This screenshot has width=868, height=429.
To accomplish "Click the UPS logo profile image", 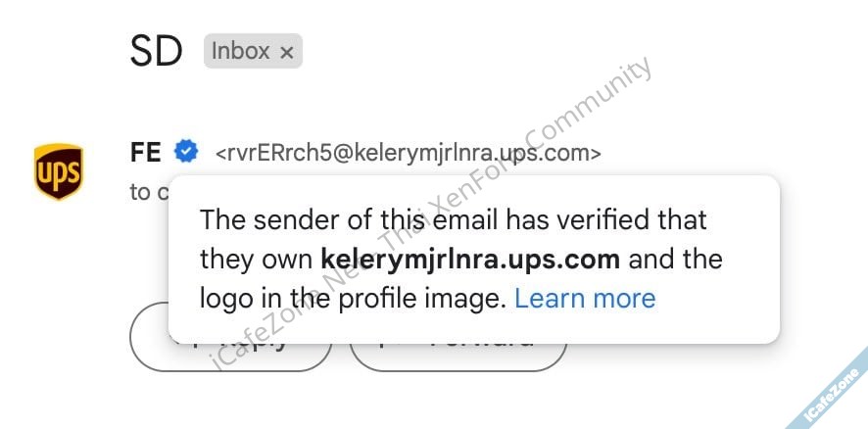I will 59,171.
